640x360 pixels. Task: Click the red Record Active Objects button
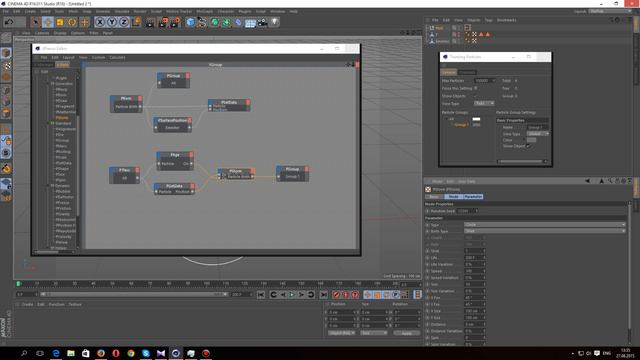coord(336,295)
